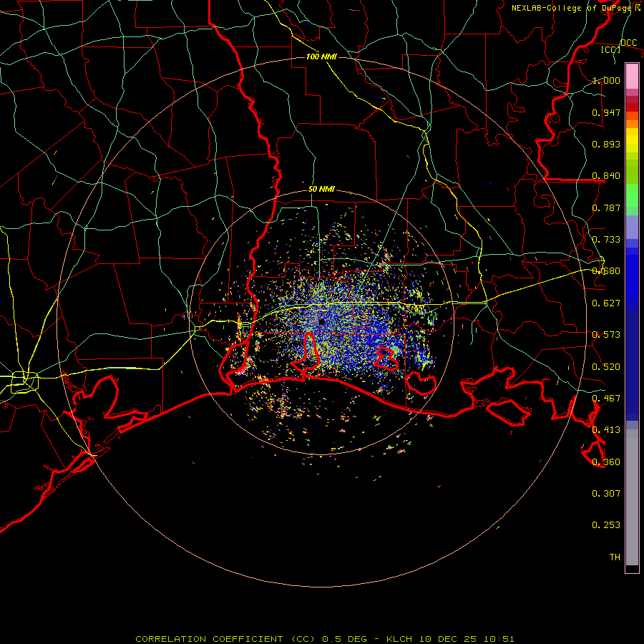Select the 0.733 legend value
The height and width of the screenshot is (644, 644).
(606, 240)
